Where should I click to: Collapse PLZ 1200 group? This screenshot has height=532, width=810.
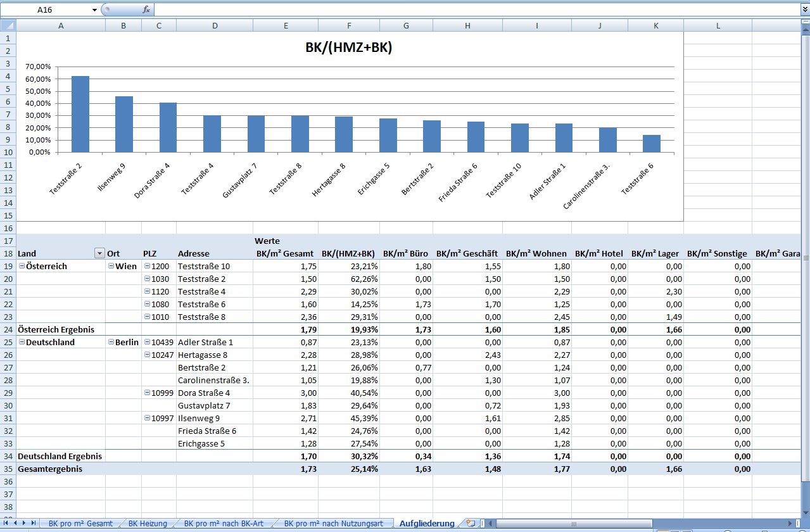click(147, 266)
